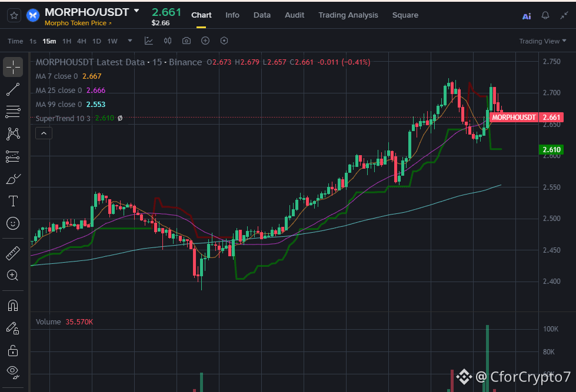Go to the Trading Analysis tab

click(348, 15)
